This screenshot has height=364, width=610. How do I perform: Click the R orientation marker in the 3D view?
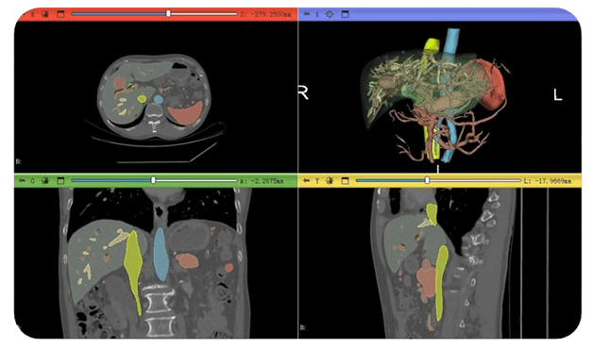pyautogui.click(x=303, y=92)
